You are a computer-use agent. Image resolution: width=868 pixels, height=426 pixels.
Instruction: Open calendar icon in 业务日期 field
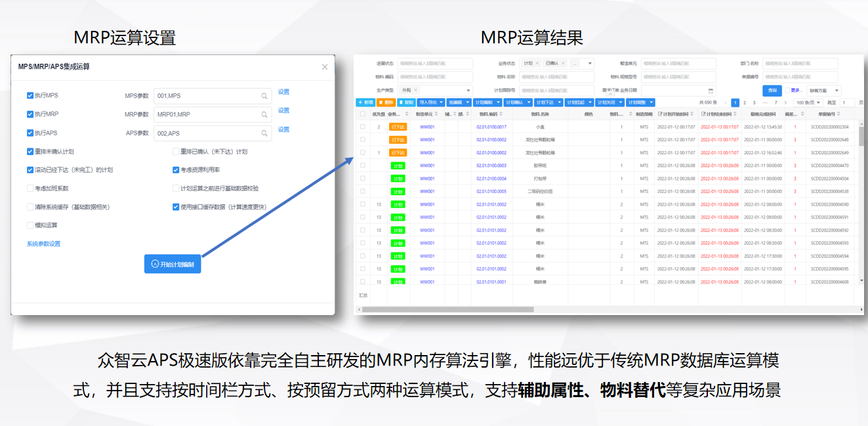coord(711,91)
